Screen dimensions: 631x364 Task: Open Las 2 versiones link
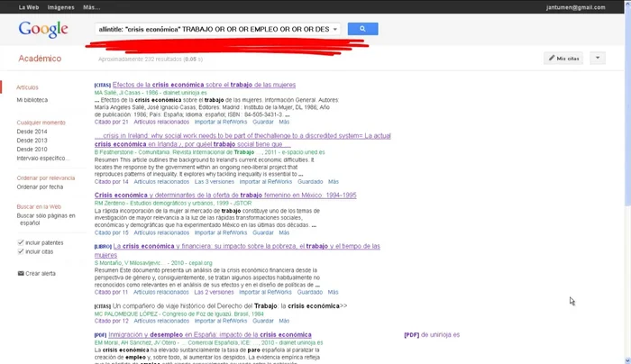pyautogui.click(x=214, y=293)
